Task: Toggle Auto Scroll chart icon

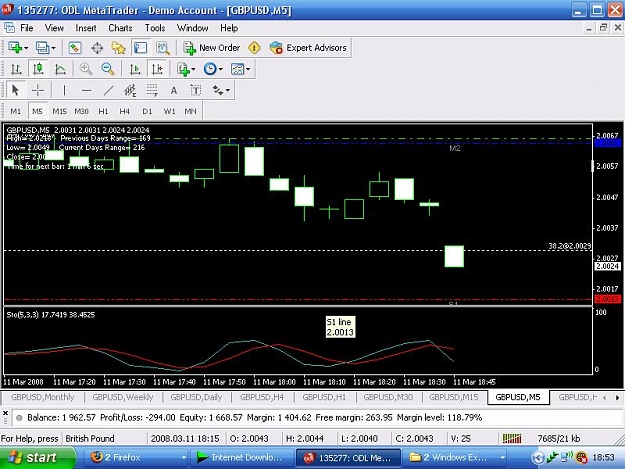Action: tap(135, 69)
